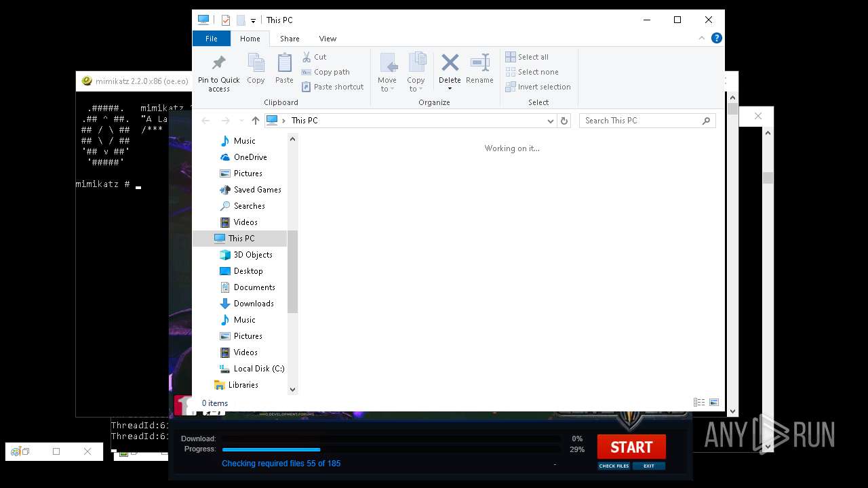Select the Share ribbon tab
Image resolution: width=868 pixels, height=488 pixels.
(290, 39)
